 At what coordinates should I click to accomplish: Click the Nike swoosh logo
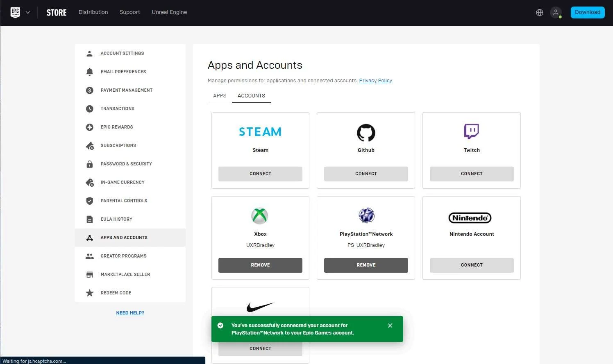pos(260,307)
